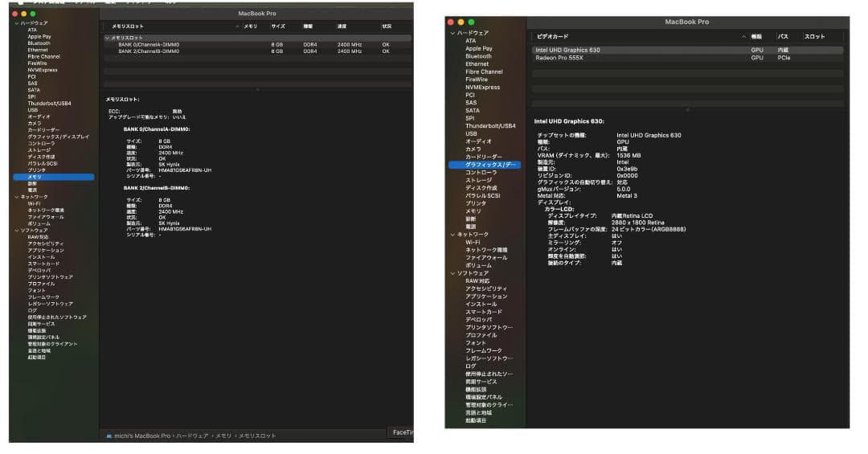Select Bluetooth in left window sidebar
The height and width of the screenshot is (454, 868).
click(39, 43)
